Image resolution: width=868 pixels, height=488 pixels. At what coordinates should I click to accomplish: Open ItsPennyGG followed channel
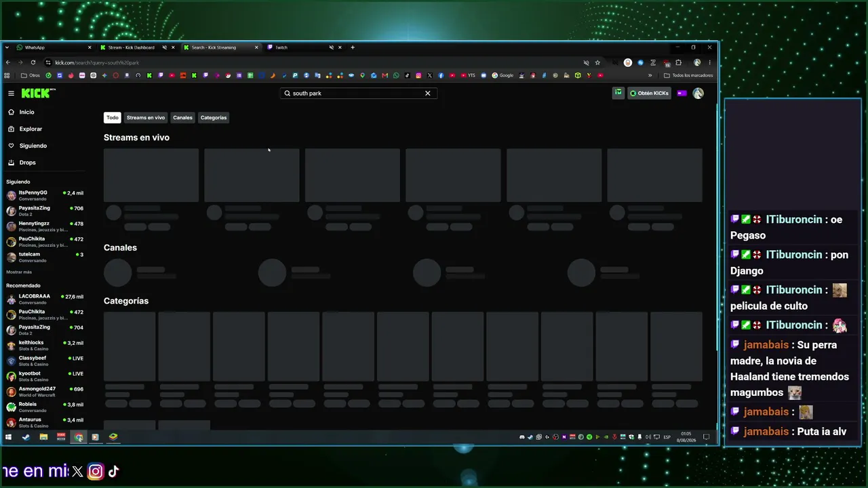pos(45,195)
